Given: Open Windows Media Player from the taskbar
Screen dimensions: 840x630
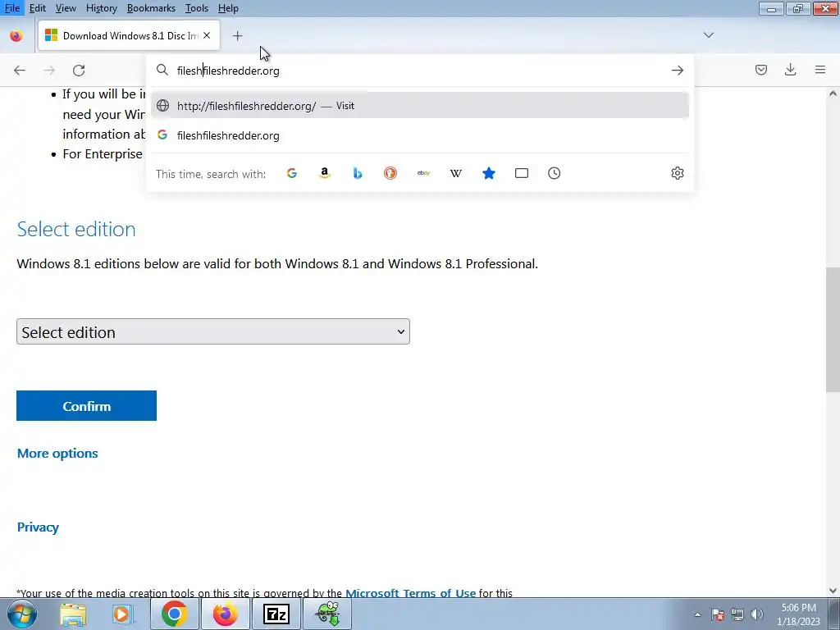Looking at the screenshot, I should [x=122, y=614].
